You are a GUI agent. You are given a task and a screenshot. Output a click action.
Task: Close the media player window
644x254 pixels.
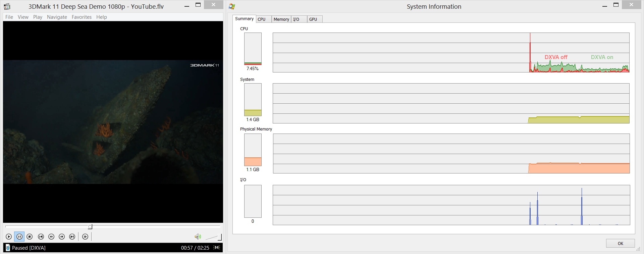click(213, 5)
